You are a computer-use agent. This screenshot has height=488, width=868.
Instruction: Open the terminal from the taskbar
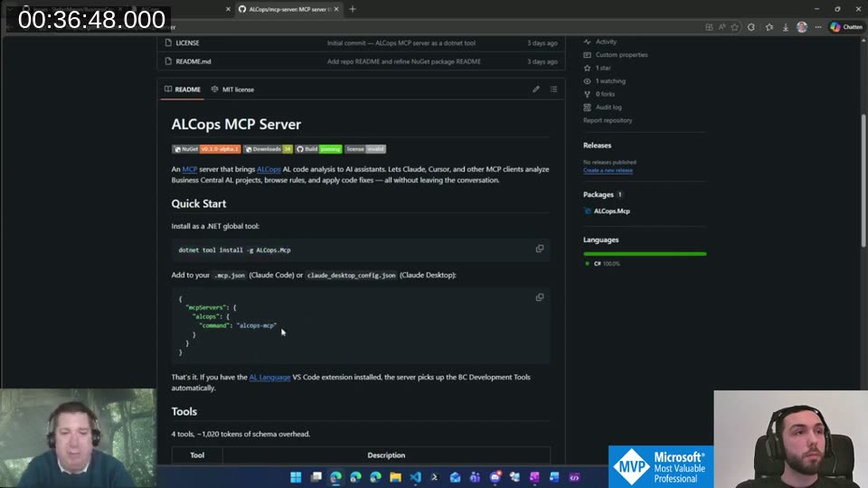tap(435, 477)
